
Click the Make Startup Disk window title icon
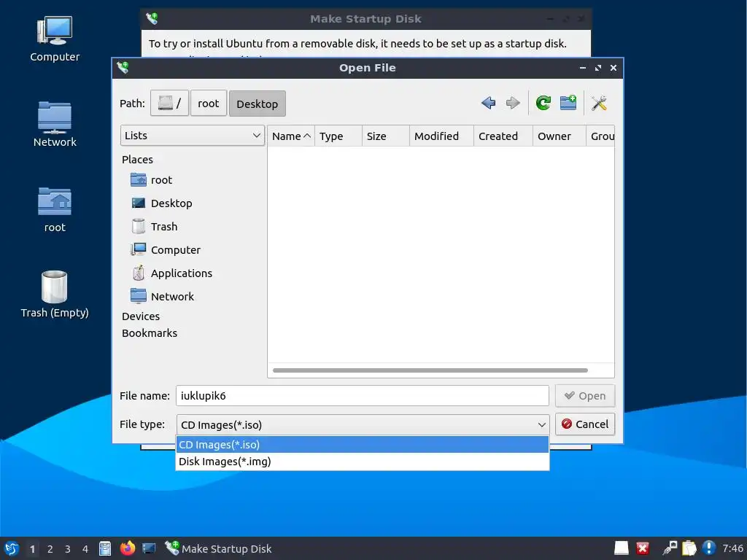click(x=152, y=18)
